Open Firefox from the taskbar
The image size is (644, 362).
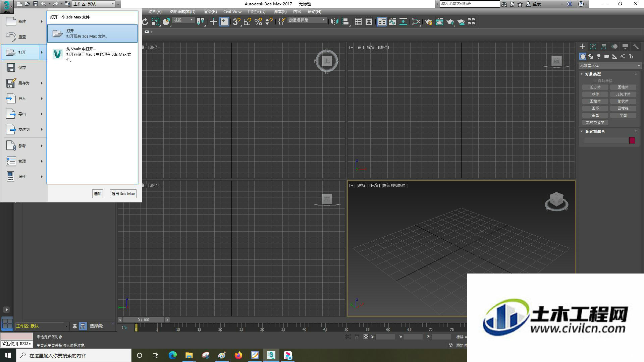(238, 355)
